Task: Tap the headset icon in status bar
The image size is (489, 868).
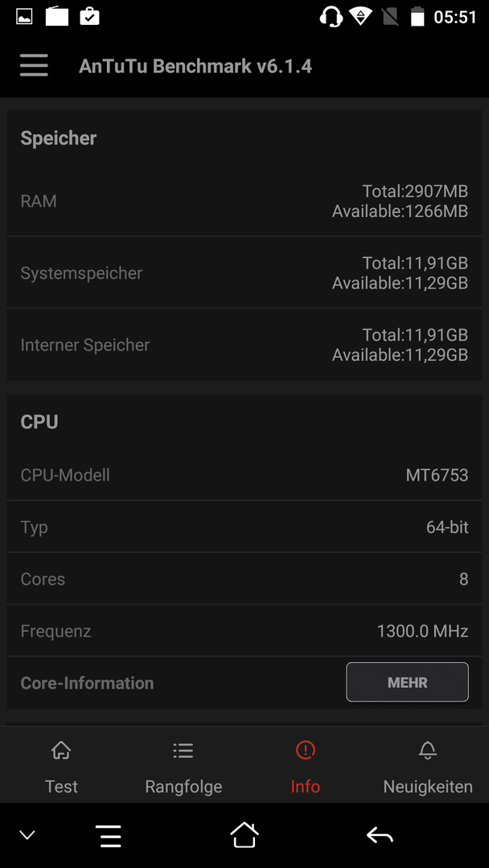Action: pyautogui.click(x=331, y=17)
